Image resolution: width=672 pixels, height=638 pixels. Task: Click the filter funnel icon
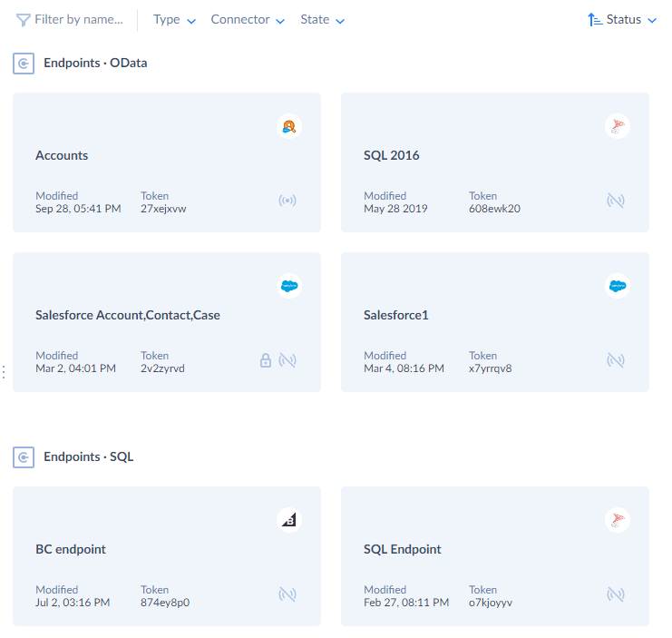pyautogui.click(x=23, y=20)
